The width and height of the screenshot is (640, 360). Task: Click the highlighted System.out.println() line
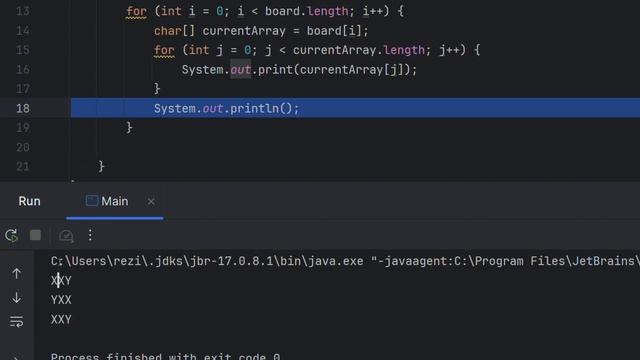(355, 108)
